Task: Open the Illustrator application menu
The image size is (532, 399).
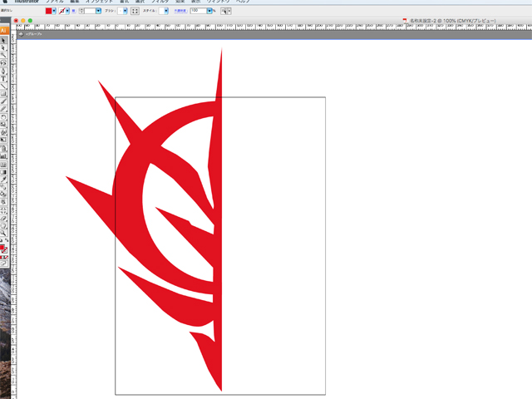Action: 27,2
